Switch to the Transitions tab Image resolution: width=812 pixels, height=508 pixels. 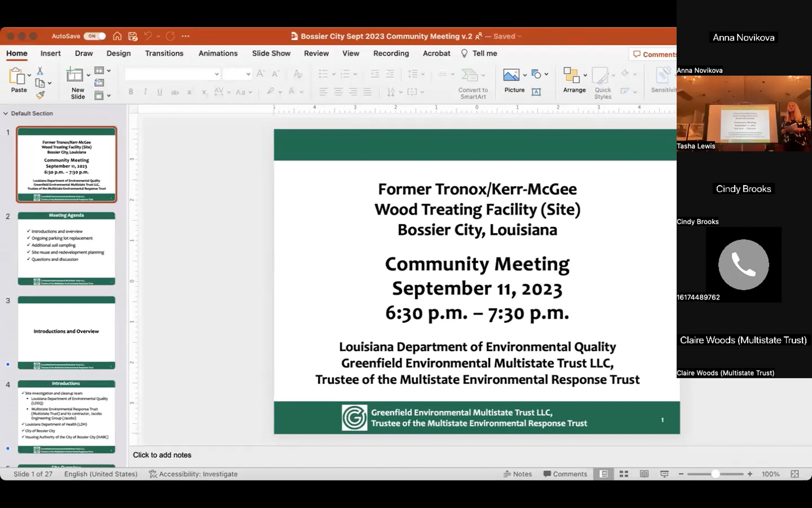tap(164, 53)
